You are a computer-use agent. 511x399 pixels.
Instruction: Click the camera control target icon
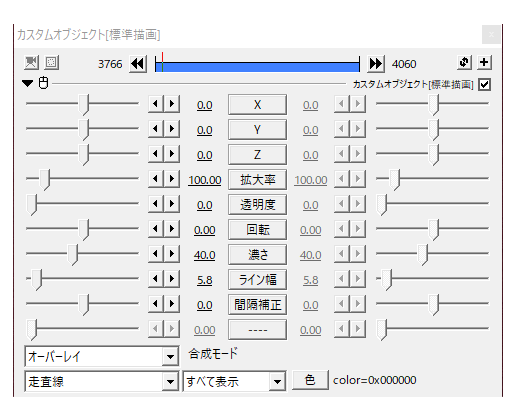click(x=31, y=62)
